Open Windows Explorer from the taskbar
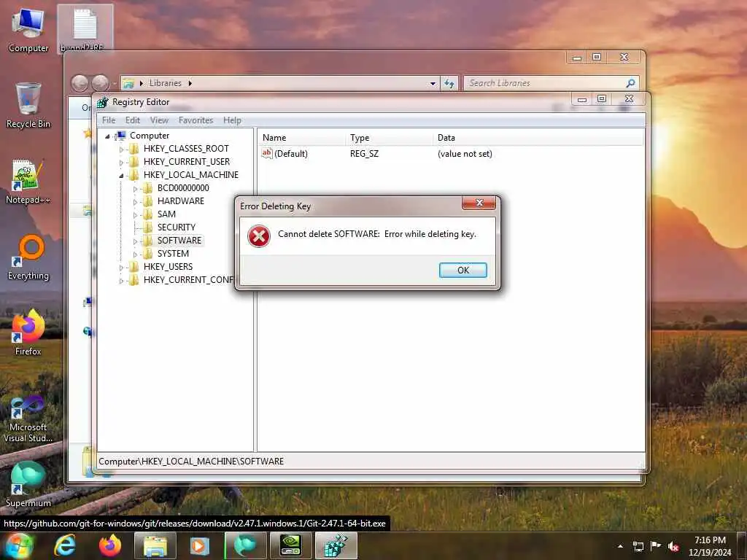This screenshot has width=747, height=560. 155,545
